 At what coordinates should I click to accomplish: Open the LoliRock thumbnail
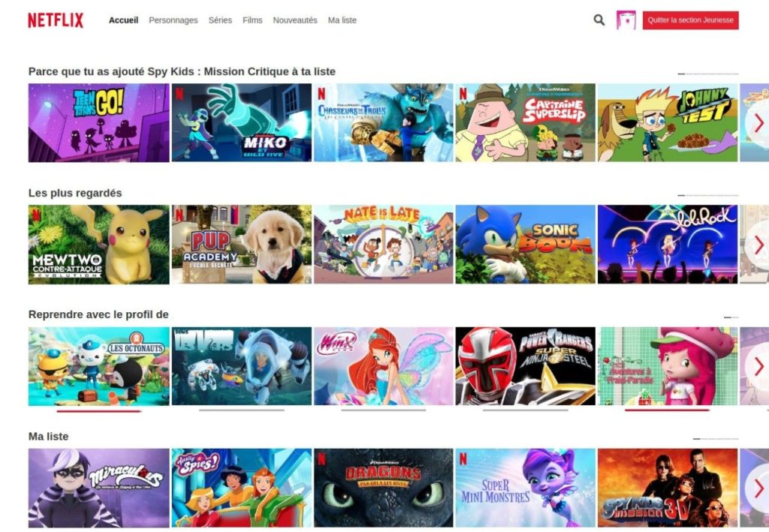pyautogui.click(x=668, y=245)
